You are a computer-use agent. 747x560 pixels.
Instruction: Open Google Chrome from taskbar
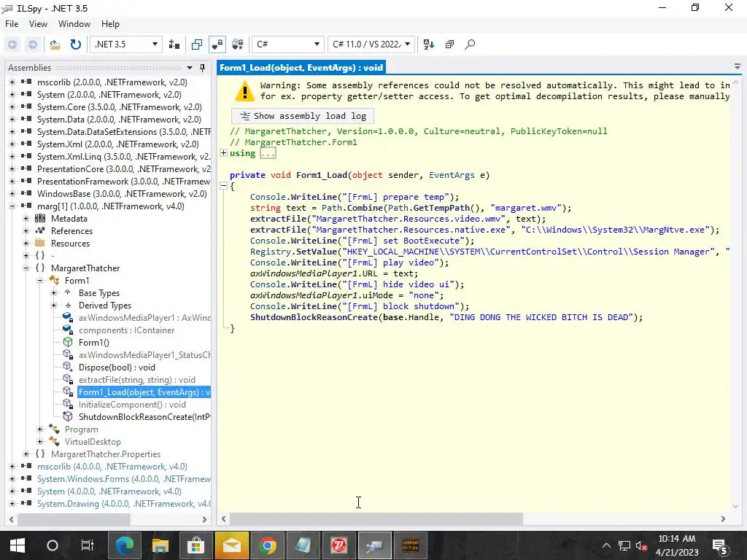pyautogui.click(x=268, y=545)
